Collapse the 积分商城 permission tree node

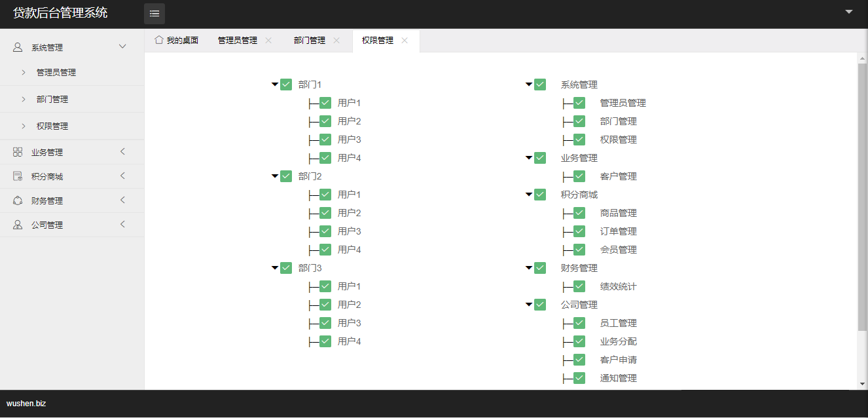pyautogui.click(x=529, y=195)
